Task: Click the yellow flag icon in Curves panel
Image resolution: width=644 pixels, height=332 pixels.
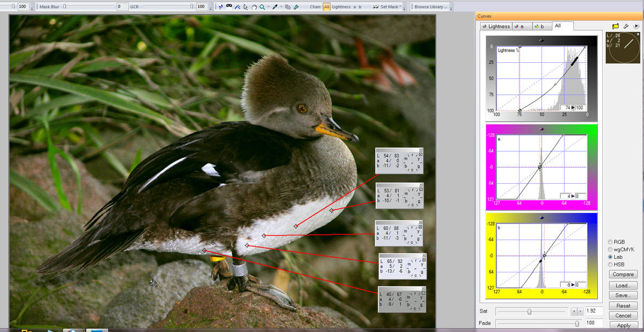Action: (x=616, y=26)
